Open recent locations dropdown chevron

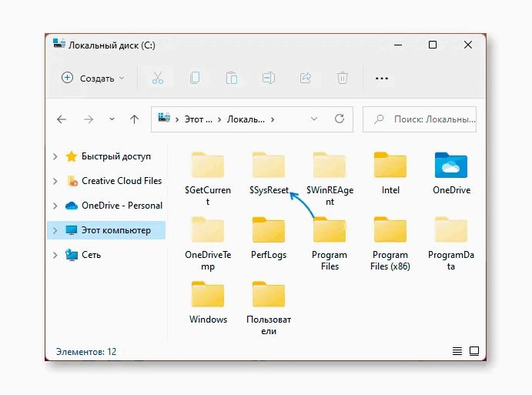pos(112,119)
